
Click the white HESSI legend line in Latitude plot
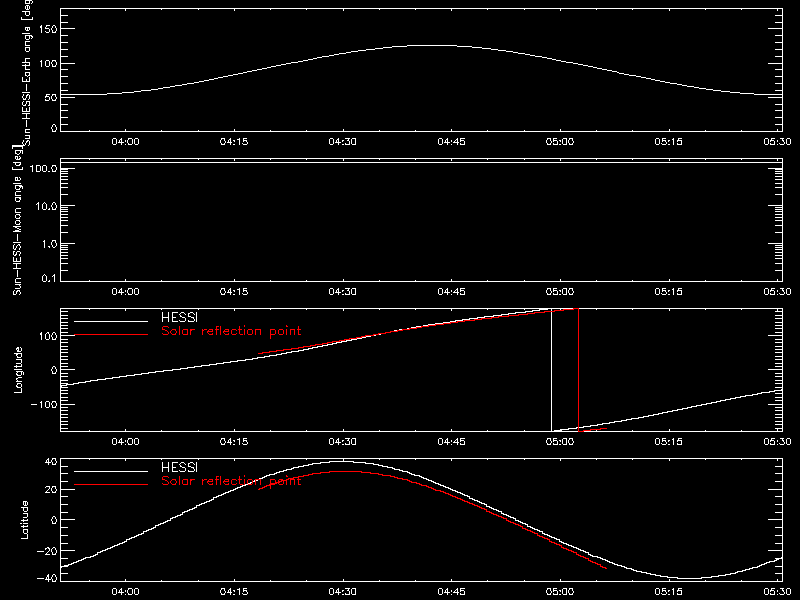(x=111, y=471)
